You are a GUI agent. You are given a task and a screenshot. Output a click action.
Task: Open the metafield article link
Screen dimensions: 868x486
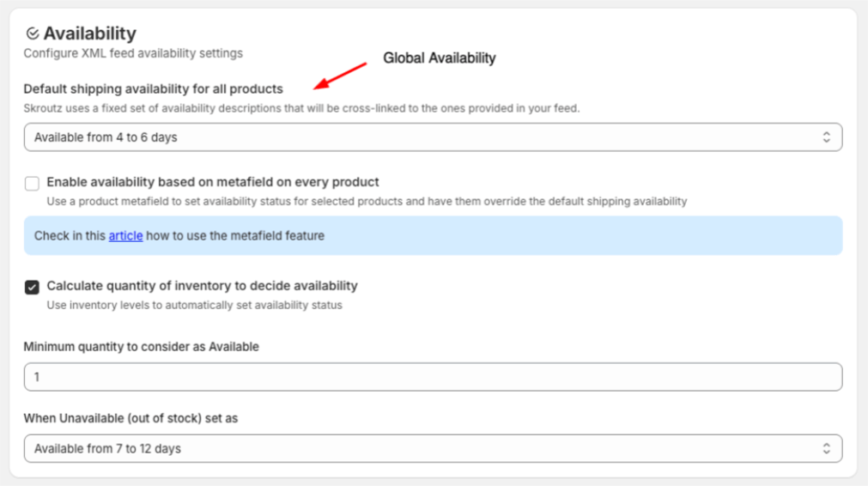tap(125, 235)
